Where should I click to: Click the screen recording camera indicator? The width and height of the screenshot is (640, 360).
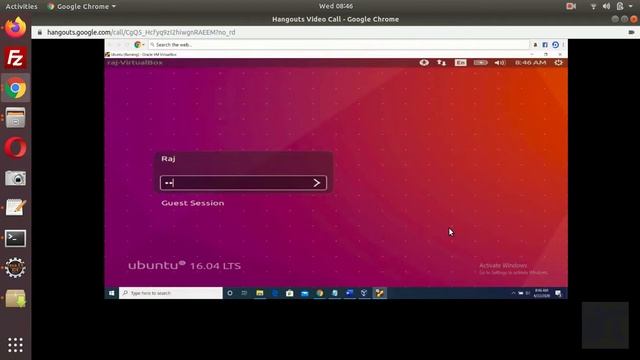(x=571, y=6)
